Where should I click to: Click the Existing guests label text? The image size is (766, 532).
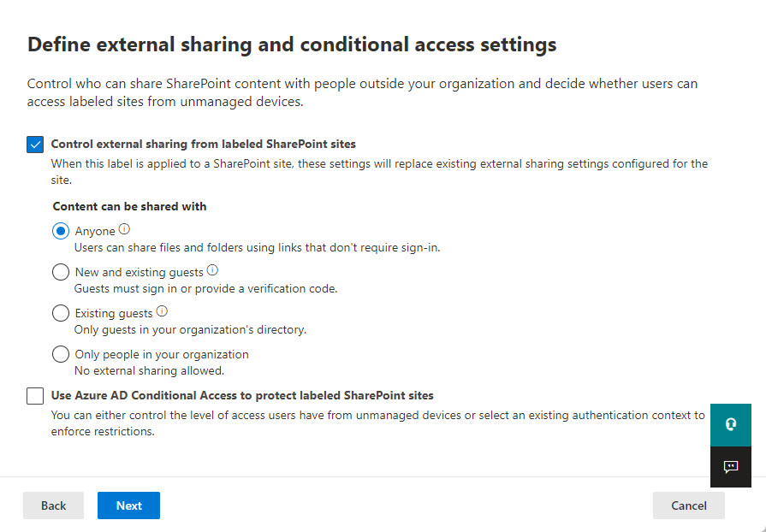(114, 313)
